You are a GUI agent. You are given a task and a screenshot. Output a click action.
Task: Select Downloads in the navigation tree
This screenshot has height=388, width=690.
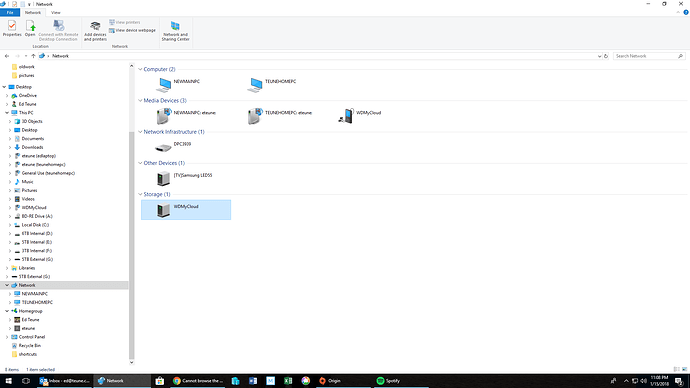[x=33, y=147]
